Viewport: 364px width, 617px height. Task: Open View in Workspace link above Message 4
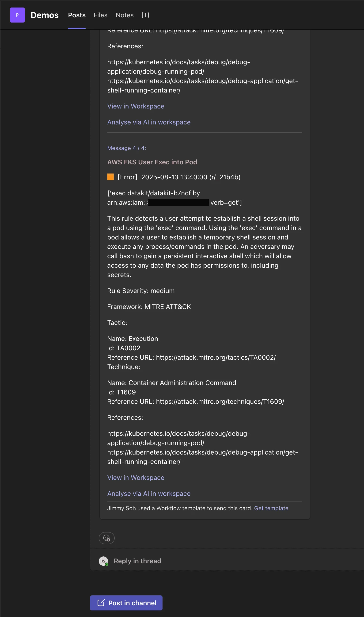[136, 106]
